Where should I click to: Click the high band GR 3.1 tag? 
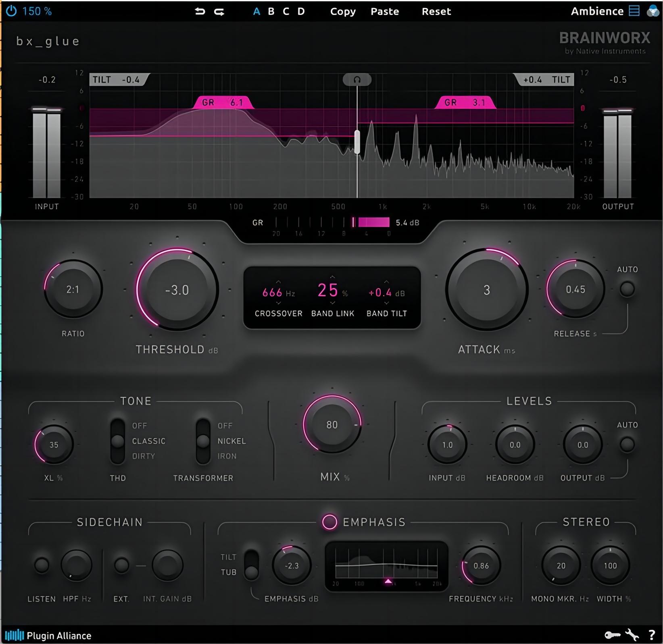click(465, 102)
